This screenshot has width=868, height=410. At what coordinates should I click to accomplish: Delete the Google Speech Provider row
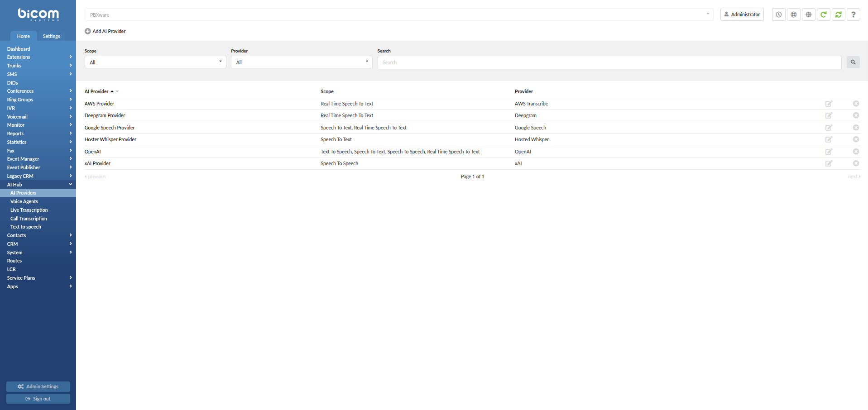(x=856, y=128)
